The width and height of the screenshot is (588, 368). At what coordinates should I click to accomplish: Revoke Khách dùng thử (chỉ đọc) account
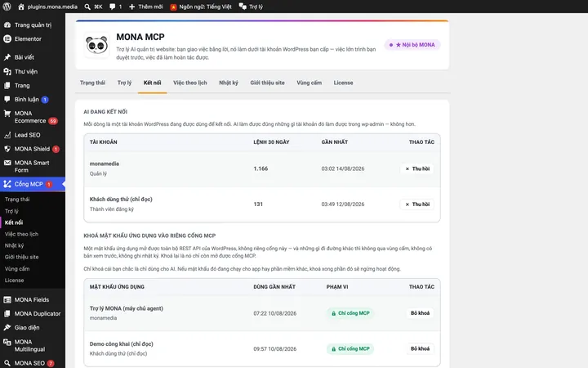click(x=417, y=204)
